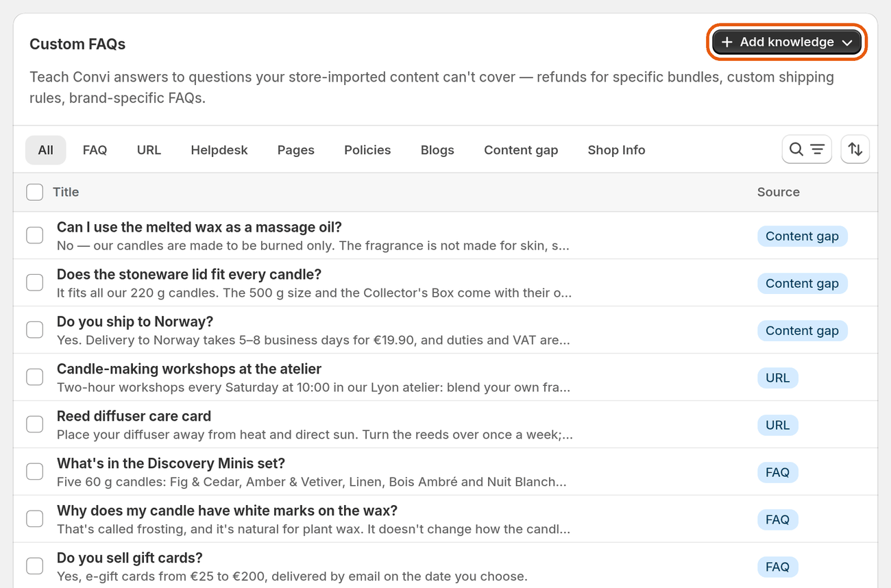891x588 pixels.
Task: Tick the select-all checkbox beside Title
Action: (x=35, y=192)
